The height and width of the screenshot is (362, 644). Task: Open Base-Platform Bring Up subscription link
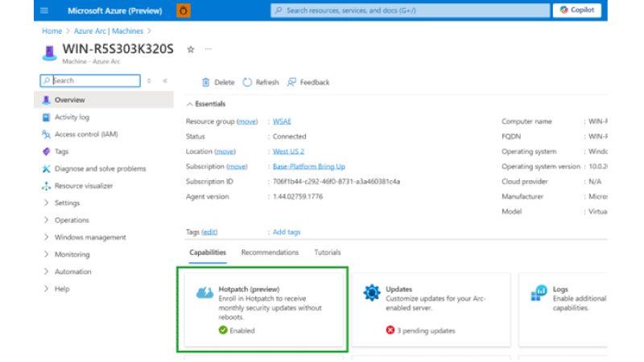(309, 167)
